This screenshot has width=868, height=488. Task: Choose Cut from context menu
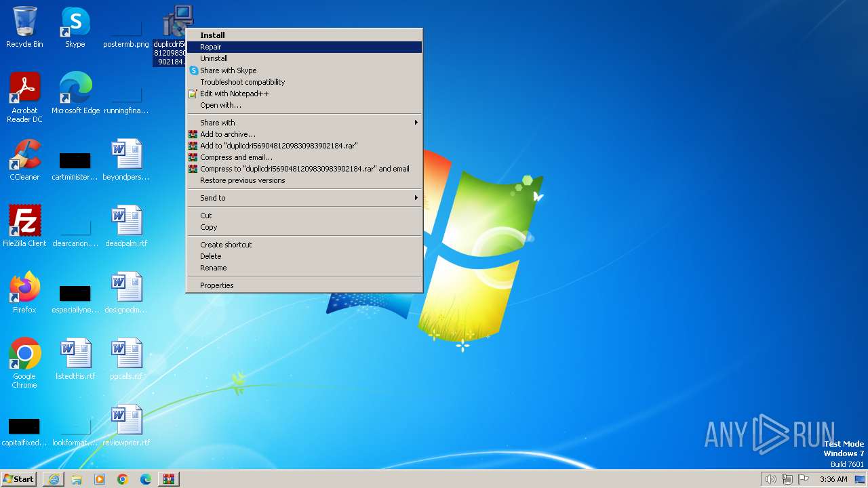(x=304, y=216)
